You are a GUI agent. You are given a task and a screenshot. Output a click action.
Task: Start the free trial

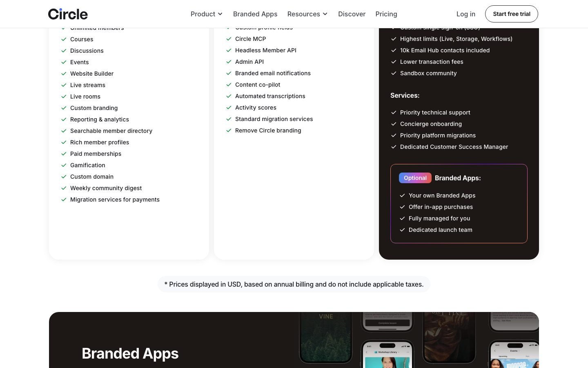pyautogui.click(x=512, y=14)
